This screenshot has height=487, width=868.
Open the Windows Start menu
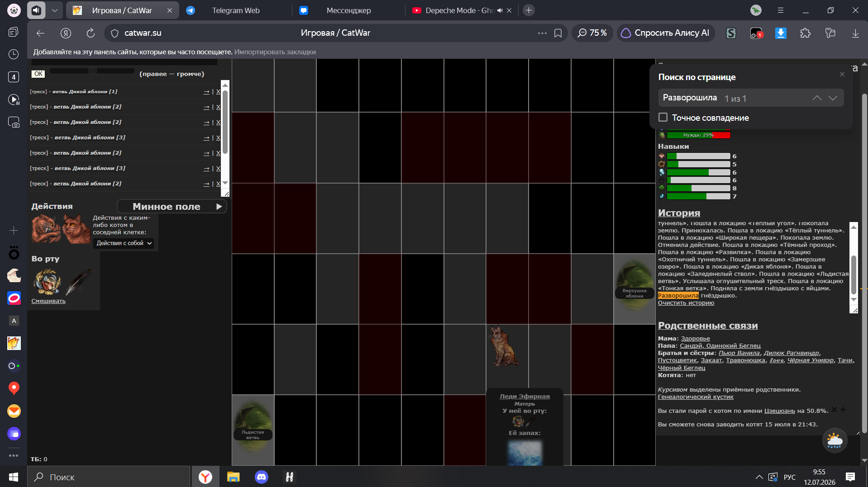click(x=14, y=477)
